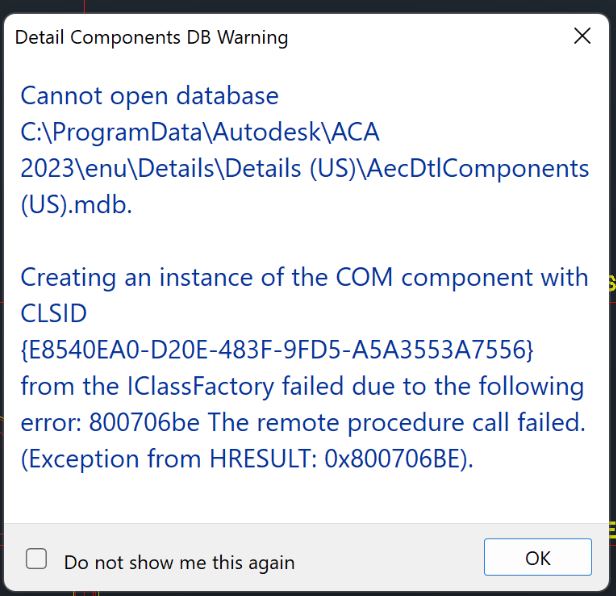This screenshot has height=596, width=616.
Task: Click the {E8540EA0-D20E-483F-9FD5-A5A3553A7556} GUID text
Action: 278,350
